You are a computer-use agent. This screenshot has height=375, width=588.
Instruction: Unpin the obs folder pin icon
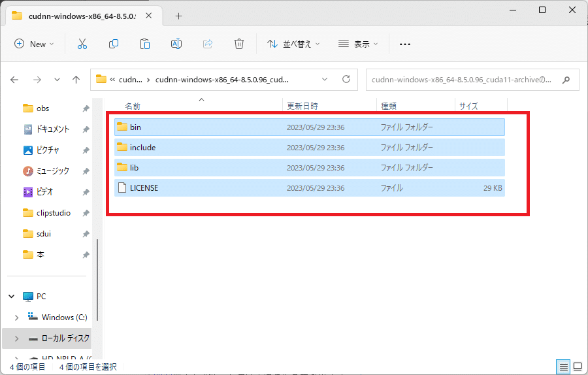[86, 108]
